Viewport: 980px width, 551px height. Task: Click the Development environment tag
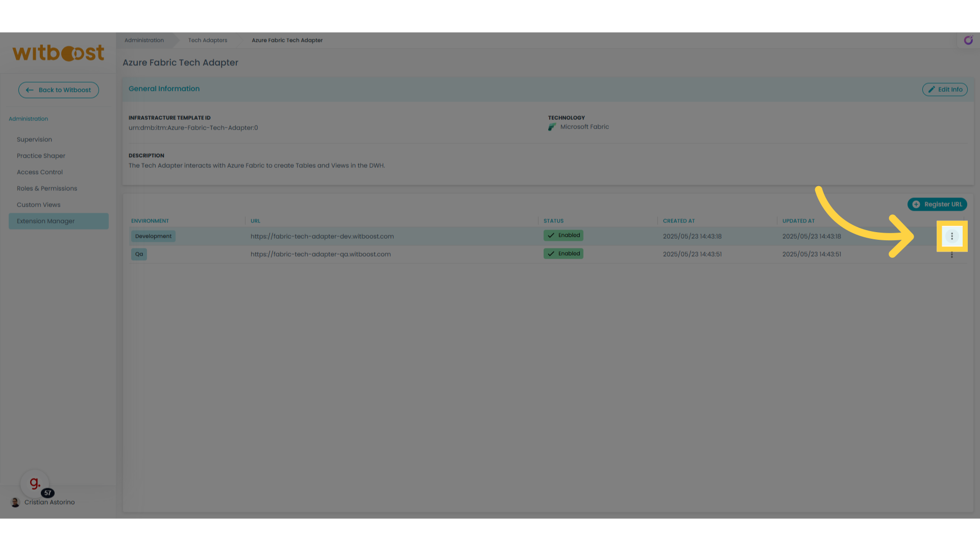(153, 236)
